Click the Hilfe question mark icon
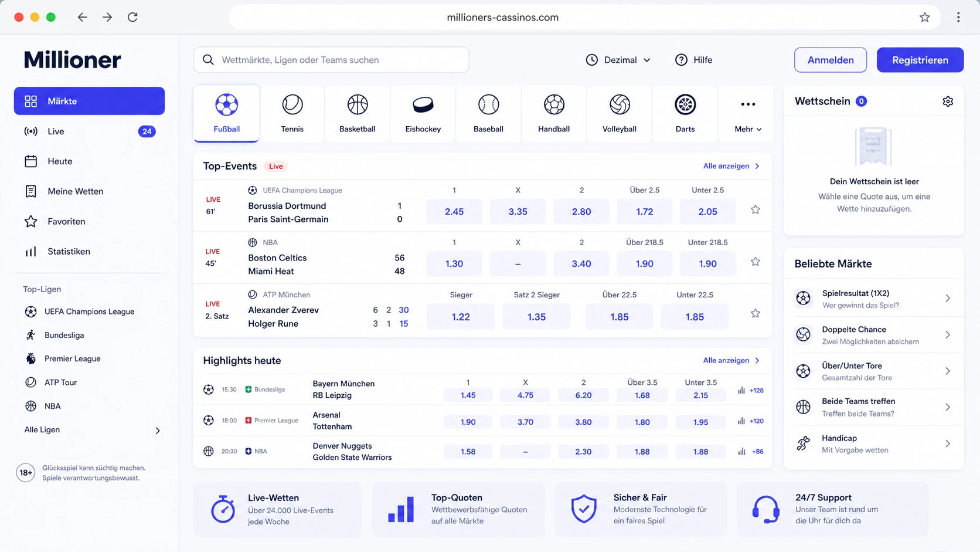980x552 pixels. 681,60
